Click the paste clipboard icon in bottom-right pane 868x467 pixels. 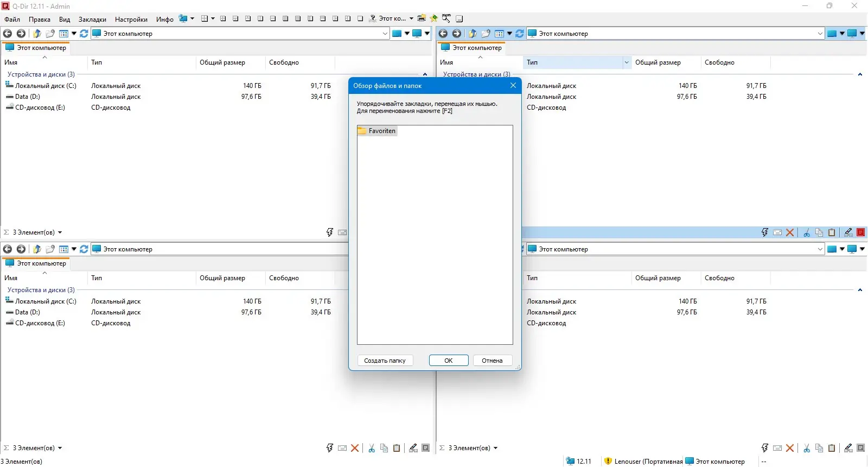click(832, 448)
